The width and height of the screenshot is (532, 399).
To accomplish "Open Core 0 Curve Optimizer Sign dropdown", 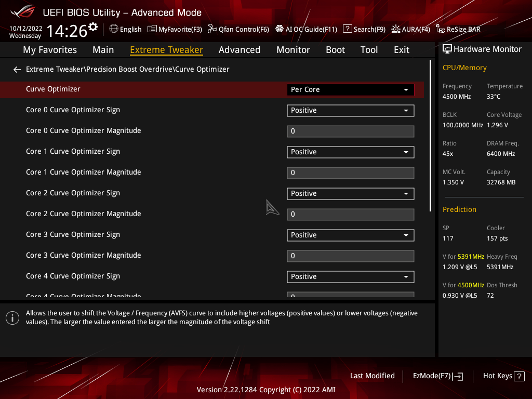I will click(x=351, y=111).
